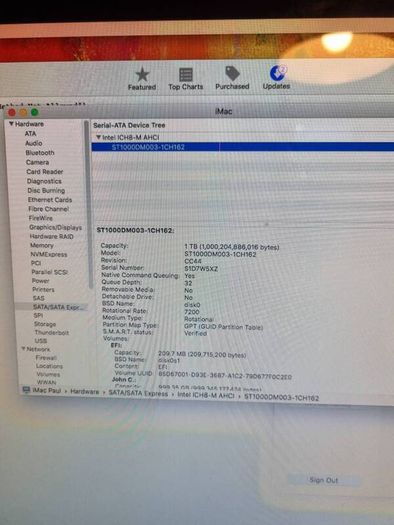
Task: Click EFI capacity 209.7 MB value
Action: coord(202,354)
